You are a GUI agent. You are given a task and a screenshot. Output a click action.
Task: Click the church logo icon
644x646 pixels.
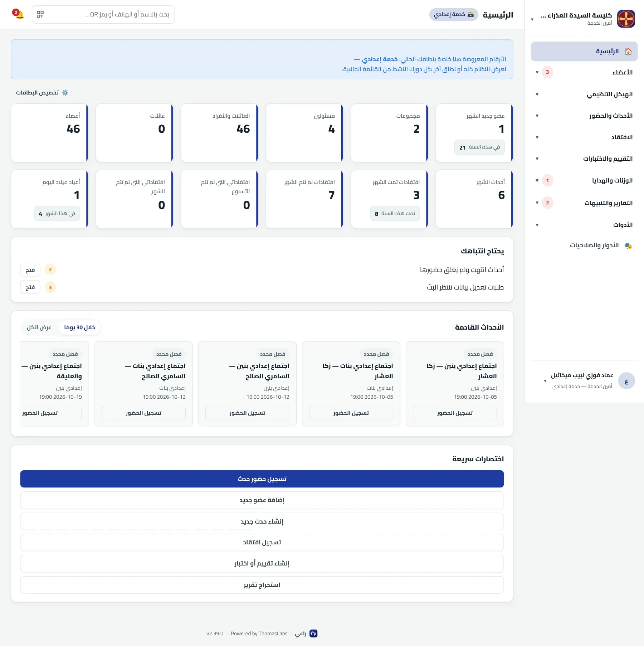[626, 19]
